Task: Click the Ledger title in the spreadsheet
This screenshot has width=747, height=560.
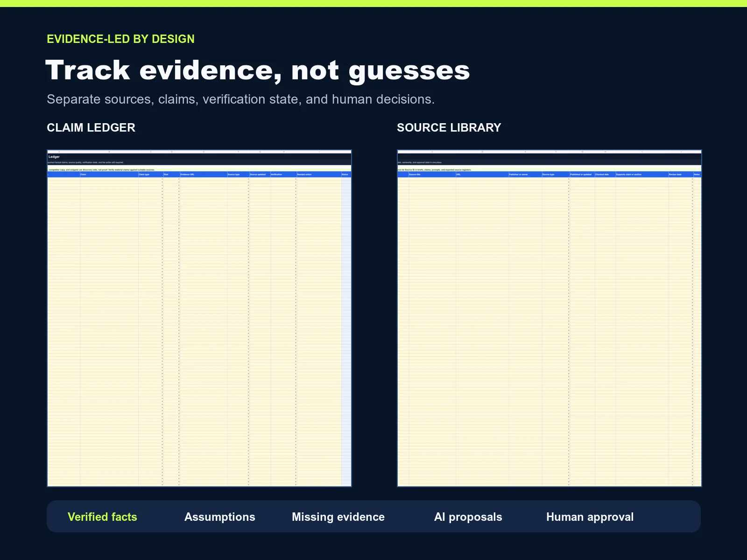Action: (54, 157)
